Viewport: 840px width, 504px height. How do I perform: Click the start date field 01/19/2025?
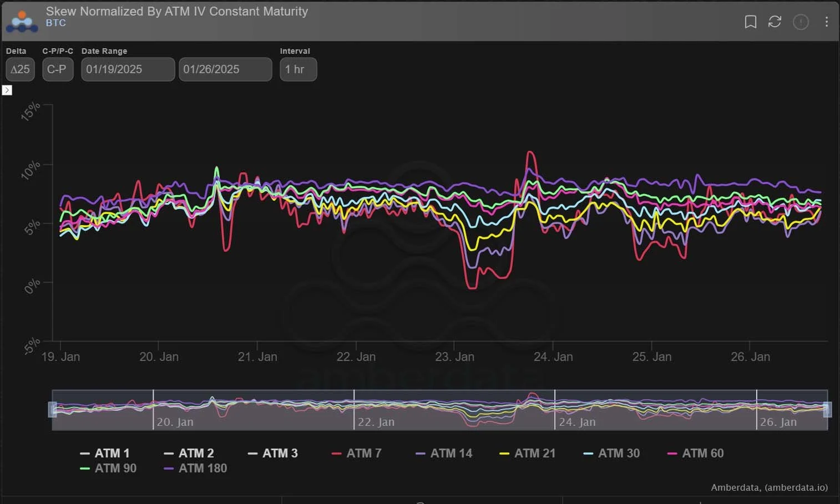click(x=128, y=69)
